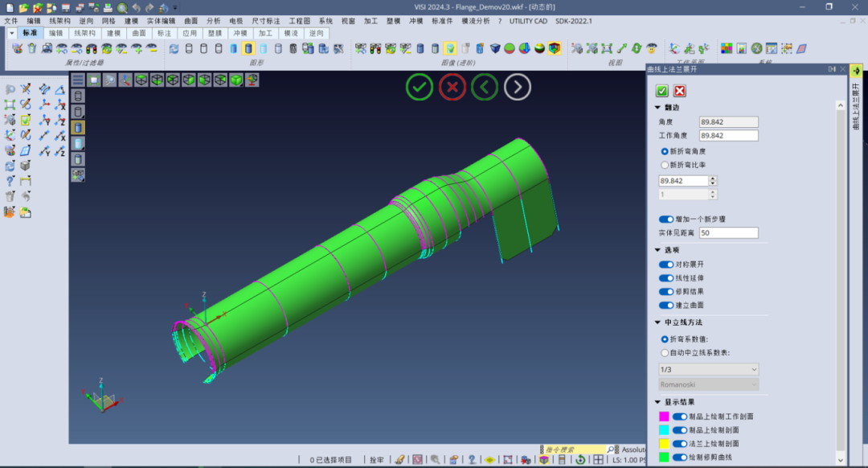Click the selected shaded cylinder in viewport side bar
This screenshot has height=468, width=868.
pyautogui.click(x=78, y=127)
